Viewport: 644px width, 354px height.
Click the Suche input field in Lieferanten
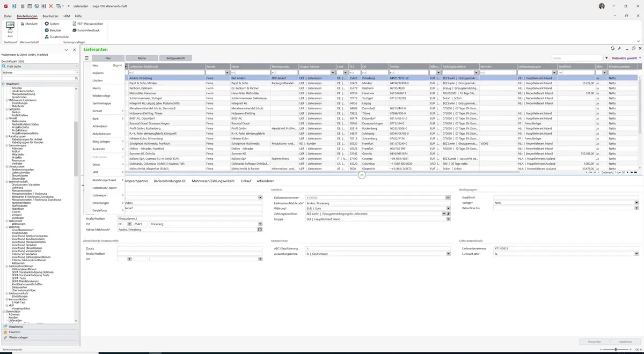pos(577,58)
